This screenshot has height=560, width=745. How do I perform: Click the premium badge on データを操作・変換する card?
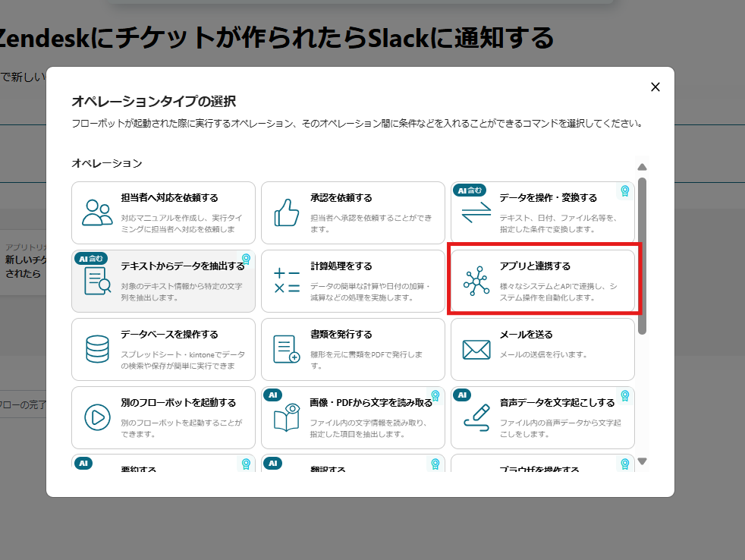[x=625, y=191]
